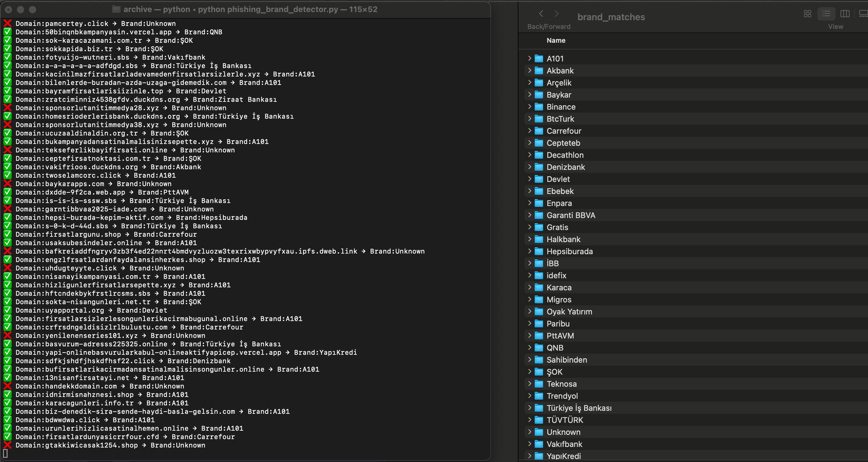Viewport: 868px width, 462px height.
Task: Expand the Türkiye İş Bankası folder
Action: 529,408
